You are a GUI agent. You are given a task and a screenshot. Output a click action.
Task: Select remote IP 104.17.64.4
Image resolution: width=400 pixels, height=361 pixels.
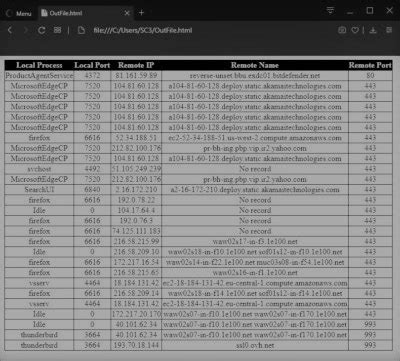[x=136, y=210]
